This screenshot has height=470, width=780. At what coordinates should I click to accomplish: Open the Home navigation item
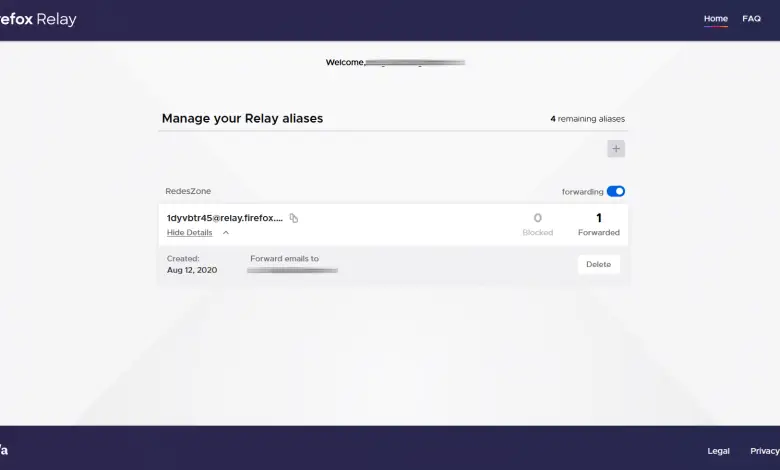point(715,18)
